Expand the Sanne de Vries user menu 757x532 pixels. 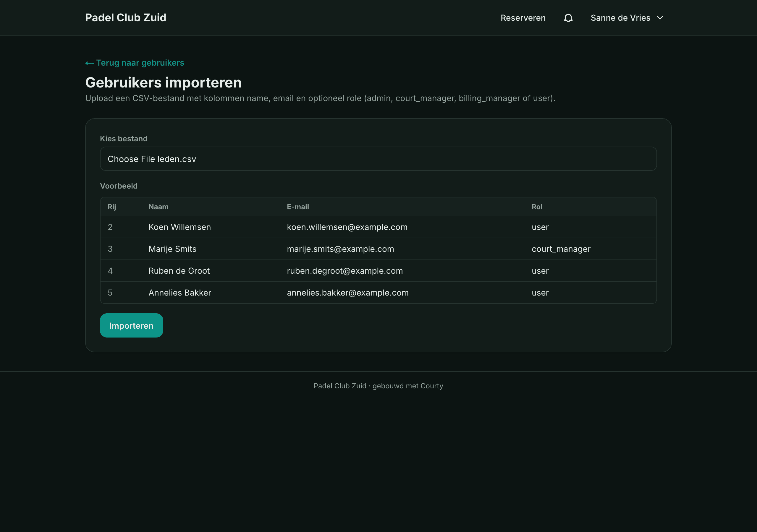click(x=626, y=18)
